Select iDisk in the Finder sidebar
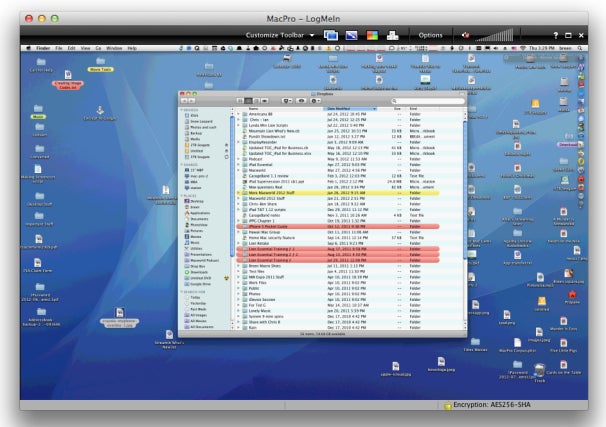This screenshot has height=427, width=606. point(192,116)
